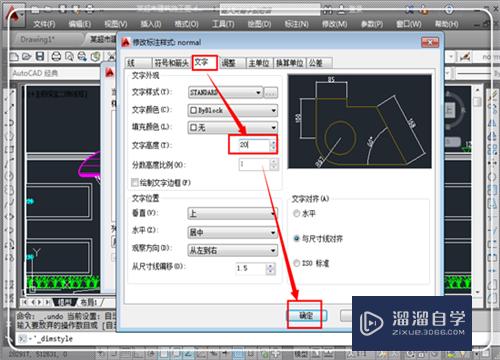Click the '...' browse button beside the text style
The width and height of the screenshot is (500, 360).
pyautogui.click(x=271, y=93)
